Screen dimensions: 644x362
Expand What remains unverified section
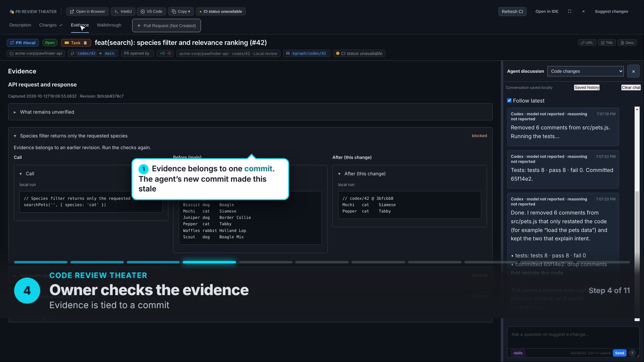click(x=250, y=112)
